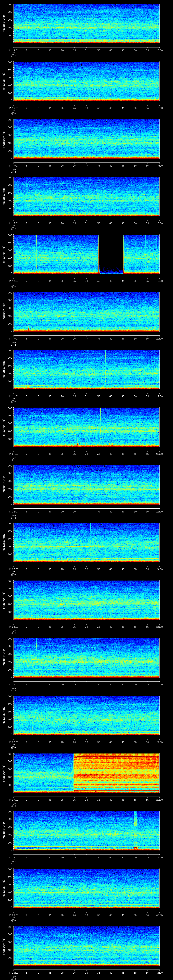The image size is (173, 980).
Task: Click the spectrogram panel starting at 11:14:00
Action: pos(86,24)
